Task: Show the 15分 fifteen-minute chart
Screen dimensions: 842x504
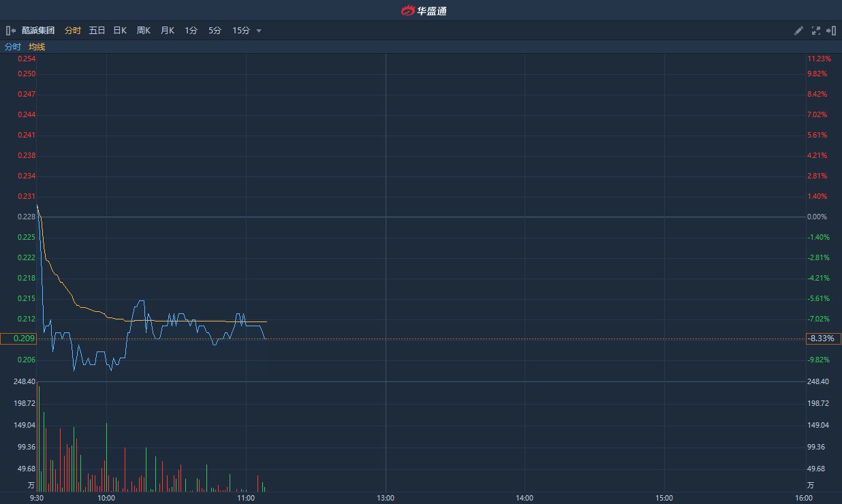Action: [241, 31]
